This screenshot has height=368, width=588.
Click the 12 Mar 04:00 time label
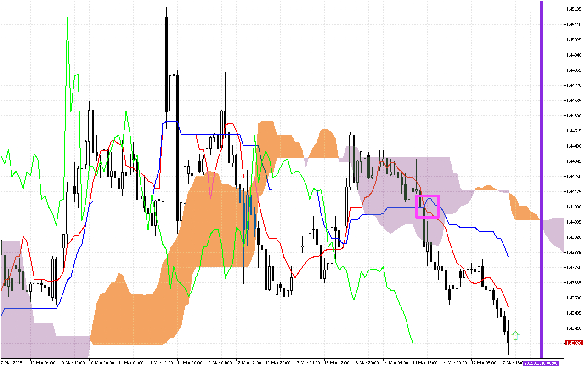(220, 363)
